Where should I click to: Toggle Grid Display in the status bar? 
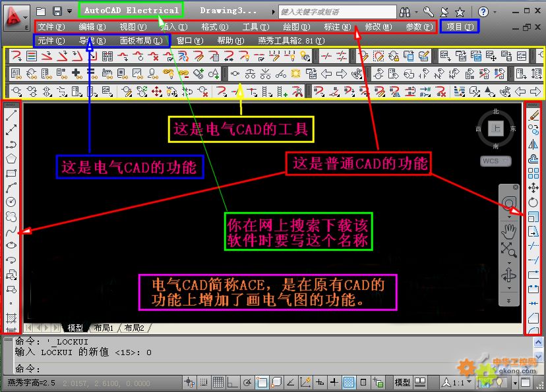click(x=218, y=383)
